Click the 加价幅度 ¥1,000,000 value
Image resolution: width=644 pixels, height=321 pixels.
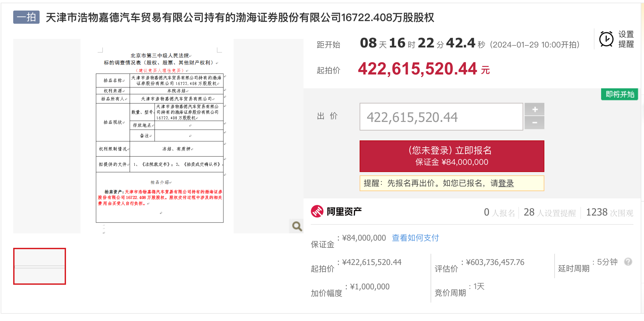point(370,287)
